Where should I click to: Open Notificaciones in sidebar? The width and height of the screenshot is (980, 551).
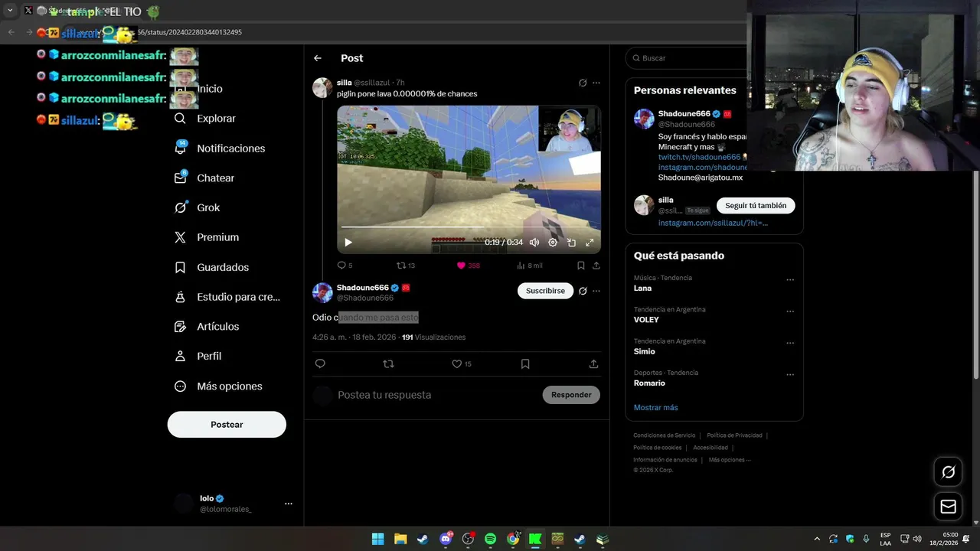(x=220, y=148)
